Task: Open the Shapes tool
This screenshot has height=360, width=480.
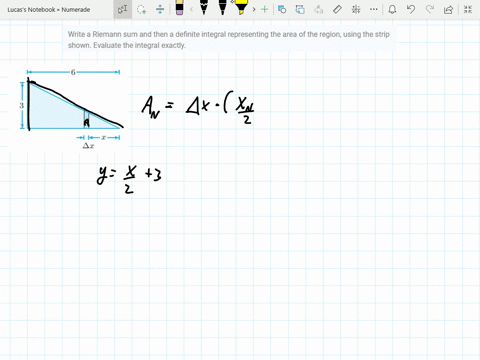Action: (282, 9)
